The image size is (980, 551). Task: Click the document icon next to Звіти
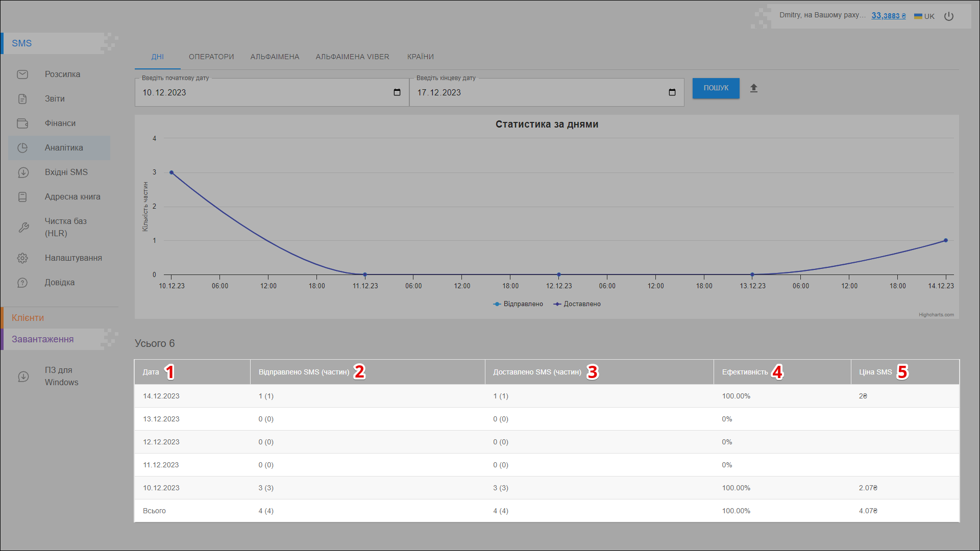tap(22, 99)
